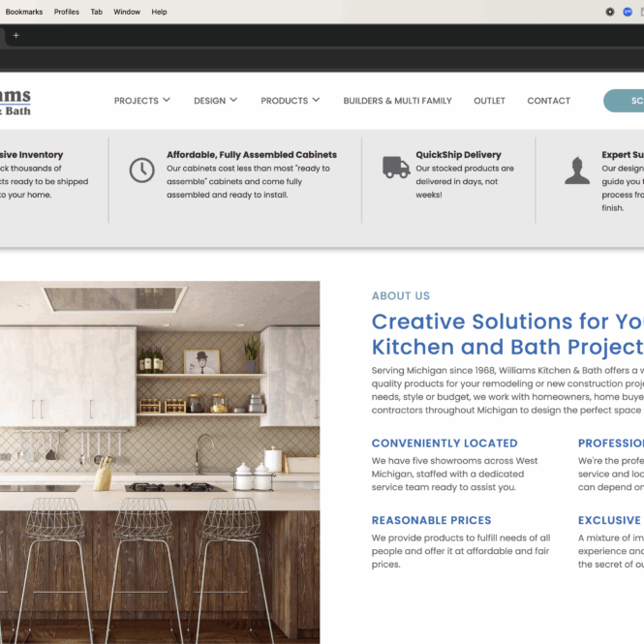Click the teal button in the header
The width and height of the screenshot is (644, 644).
[625, 101]
